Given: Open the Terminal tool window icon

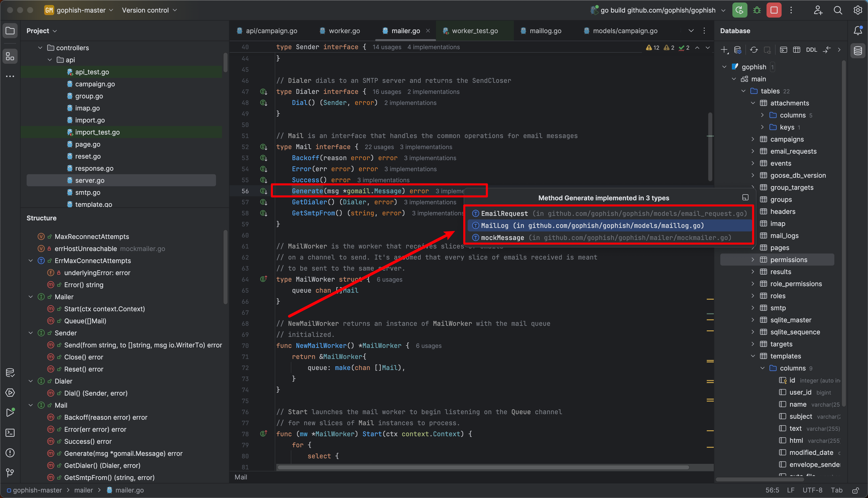Looking at the screenshot, I should (x=10, y=433).
